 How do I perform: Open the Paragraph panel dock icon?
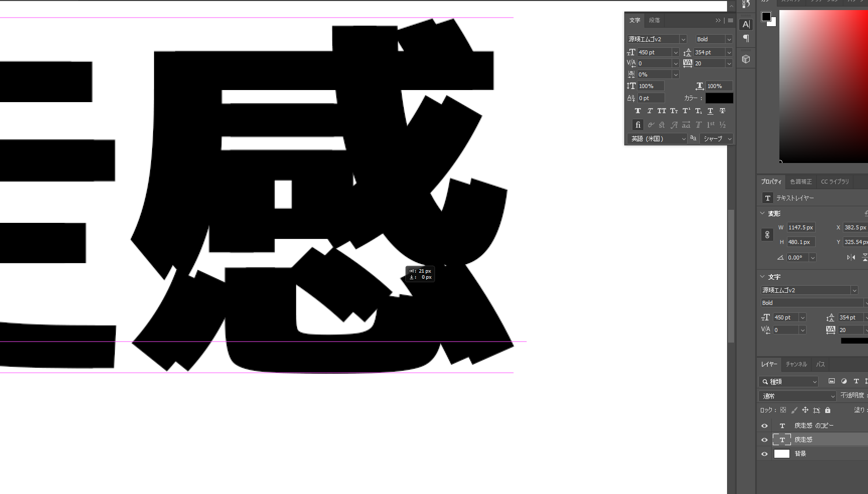(x=746, y=39)
